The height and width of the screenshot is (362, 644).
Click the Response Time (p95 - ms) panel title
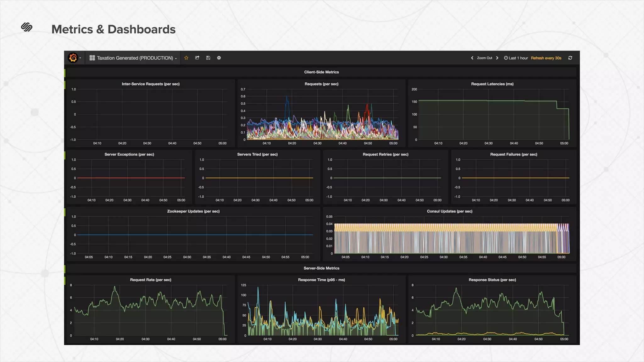tap(321, 280)
